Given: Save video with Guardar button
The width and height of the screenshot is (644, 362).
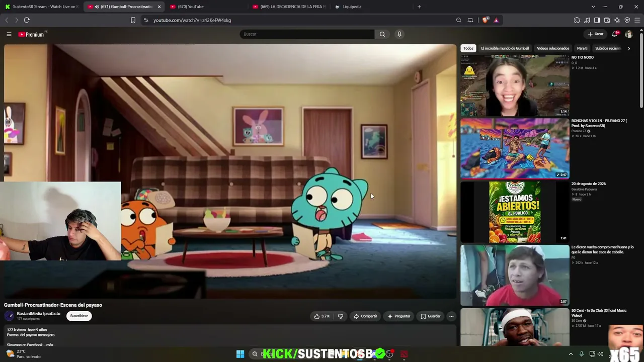Looking at the screenshot, I should click(431, 316).
